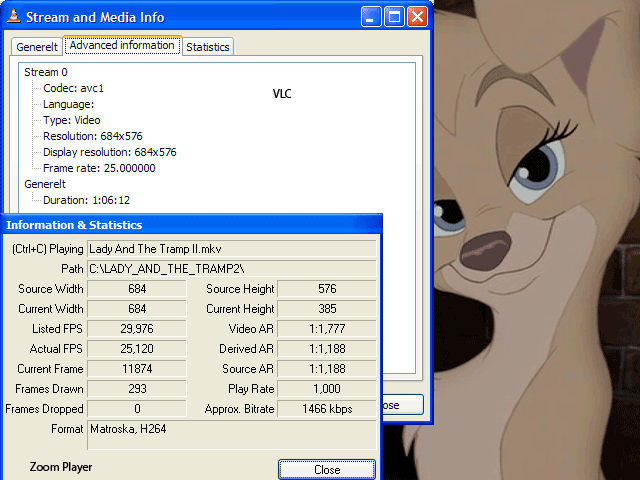
Task: Click the Current Frame value 11874
Action: point(137,369)
